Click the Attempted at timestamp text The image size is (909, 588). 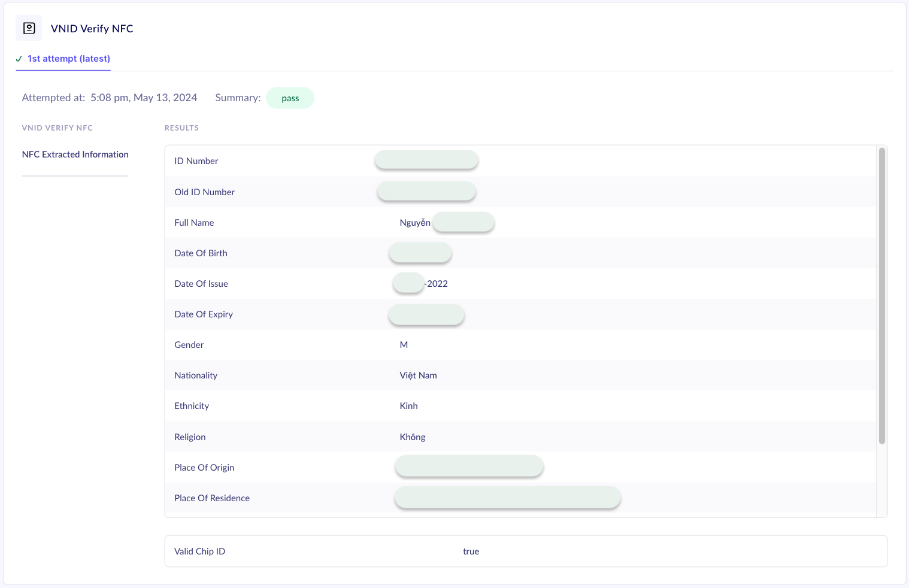143,98
